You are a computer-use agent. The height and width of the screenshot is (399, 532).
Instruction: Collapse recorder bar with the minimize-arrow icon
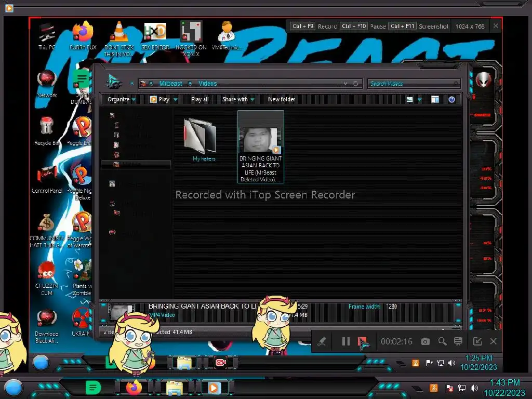tap(477, 341)
